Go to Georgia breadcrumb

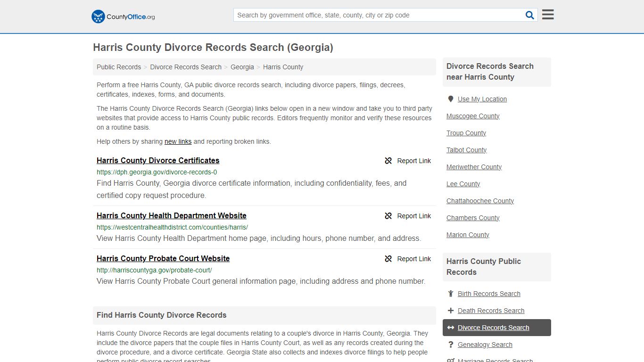coord(242,67)
